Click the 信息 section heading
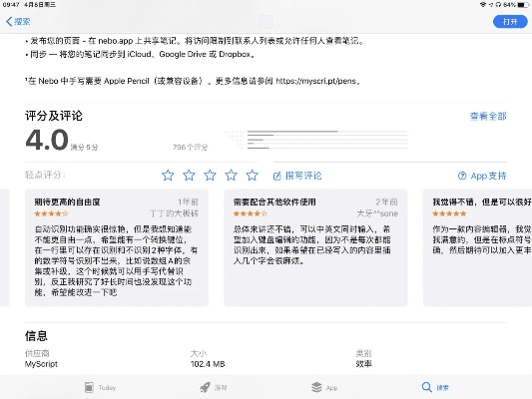Viewport: 532px width, 399px height. click(x=36, y=336)
